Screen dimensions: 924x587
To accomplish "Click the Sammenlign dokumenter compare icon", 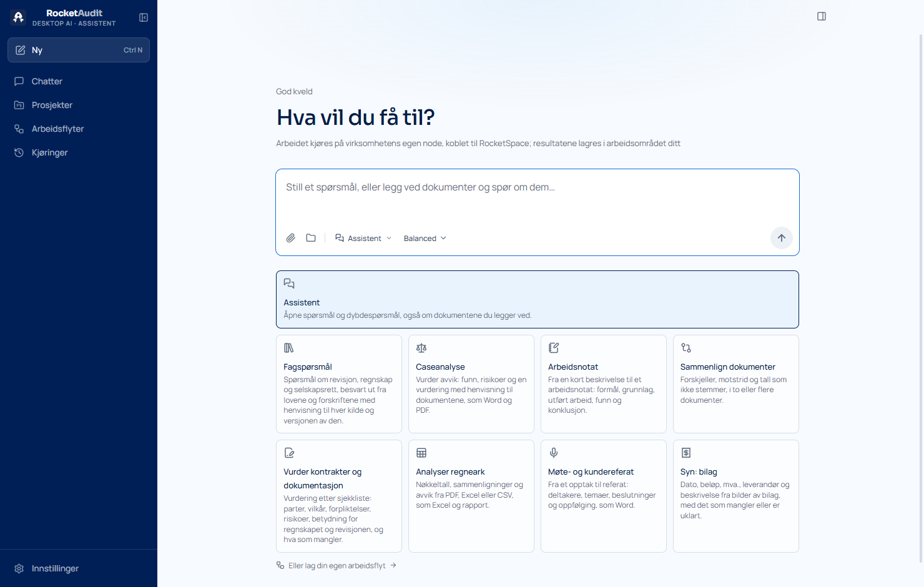I will [x=686, y=348].
